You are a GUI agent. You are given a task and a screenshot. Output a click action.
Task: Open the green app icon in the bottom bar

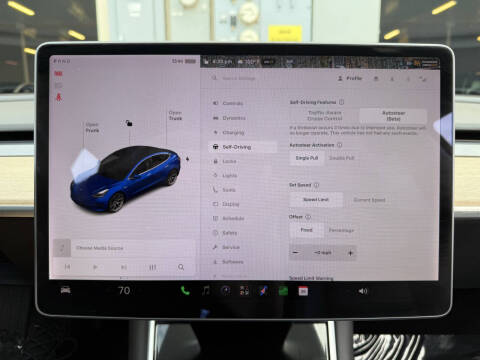(x=283, y=291)
